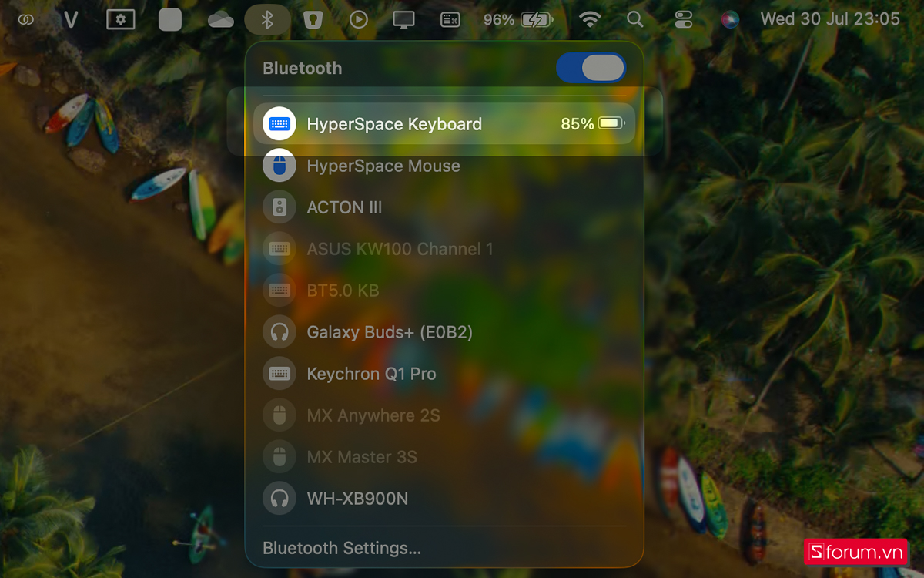Image resolution: width=924 pixels, height=578 pixels.
Task: Click the Keychron Q1 Pro keyboard icon
Action: click(280, 374)
